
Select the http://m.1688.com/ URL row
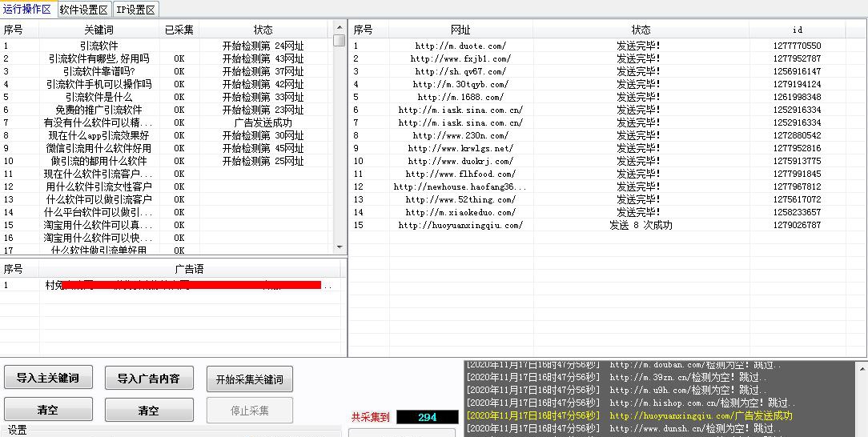coord(460,97)
